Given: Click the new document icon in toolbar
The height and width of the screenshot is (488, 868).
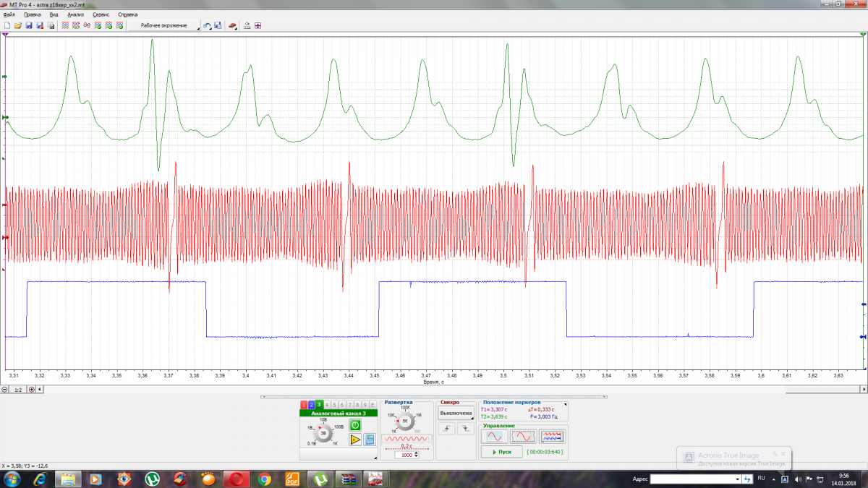Looking at the screenshot, I should (7, 25).
